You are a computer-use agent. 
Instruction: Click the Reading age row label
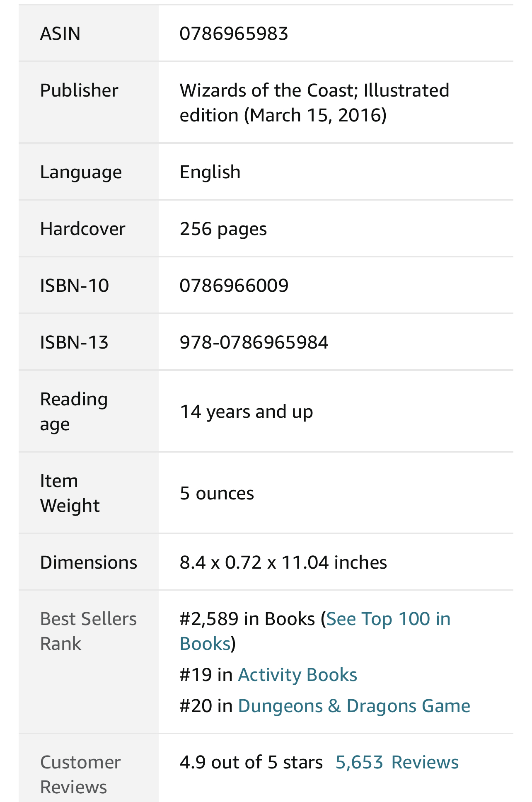pyautogui.click(x=74, y=411)
